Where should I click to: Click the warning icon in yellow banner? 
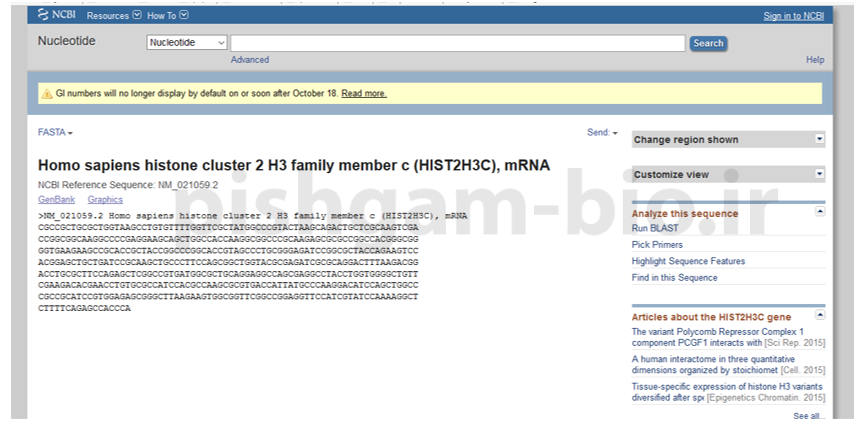[46, 94]
